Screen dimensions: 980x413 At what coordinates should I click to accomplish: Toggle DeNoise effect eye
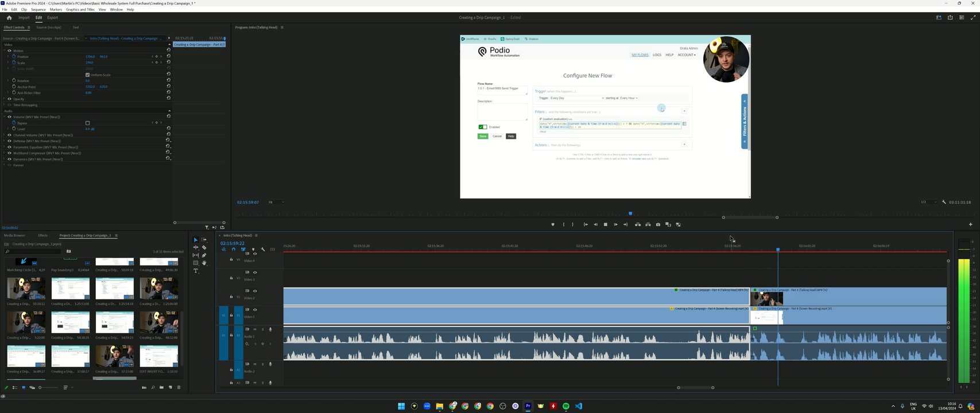9,141
